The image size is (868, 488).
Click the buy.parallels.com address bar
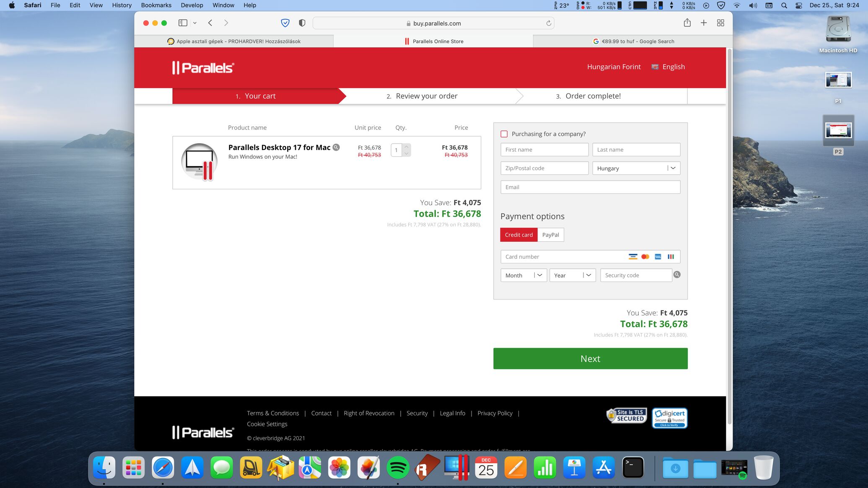point(433,23)
